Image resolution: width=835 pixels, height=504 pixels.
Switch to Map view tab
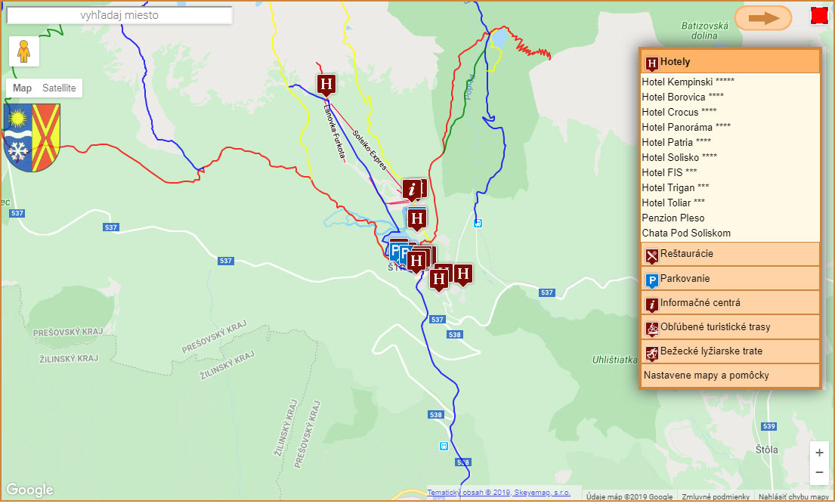[x=23, y=88]
